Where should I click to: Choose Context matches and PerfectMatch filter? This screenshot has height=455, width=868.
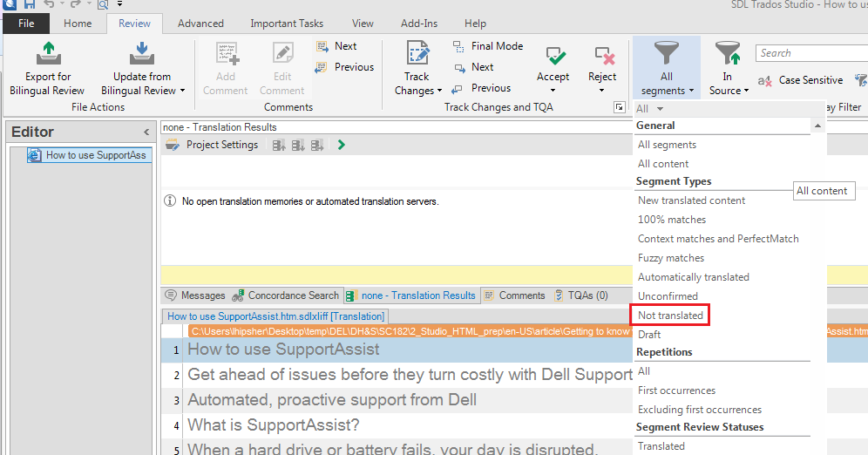(718, 239)
